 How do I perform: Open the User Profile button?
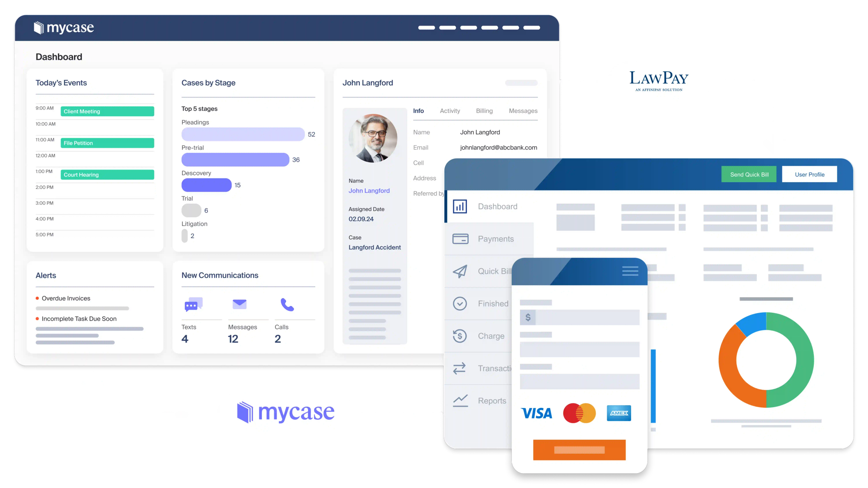(x=809, y=174)
